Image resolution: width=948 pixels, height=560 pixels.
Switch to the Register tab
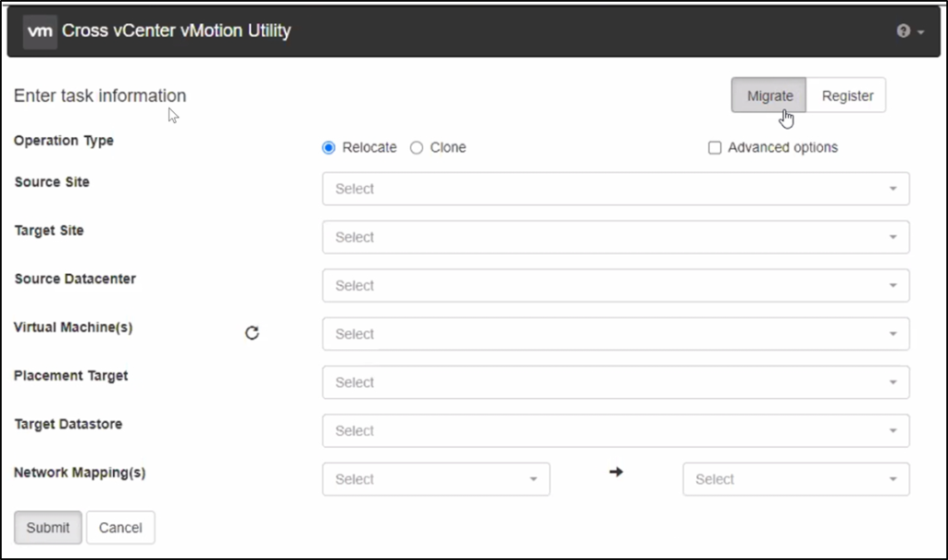point(845,94)
